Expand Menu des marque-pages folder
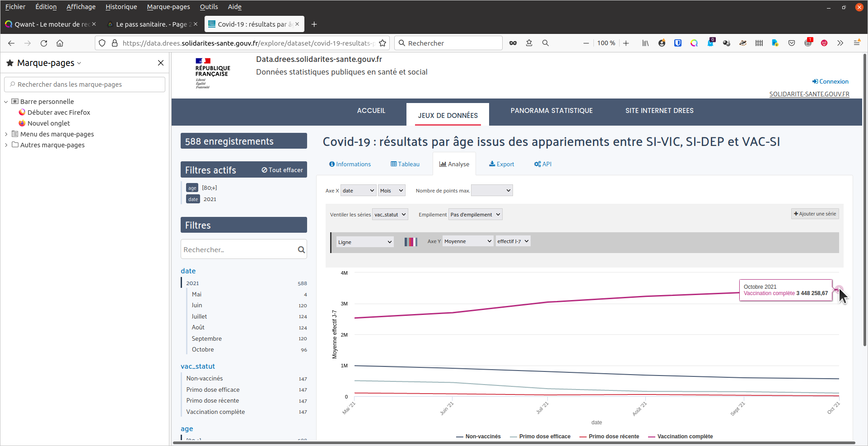 tap(6, 134)
